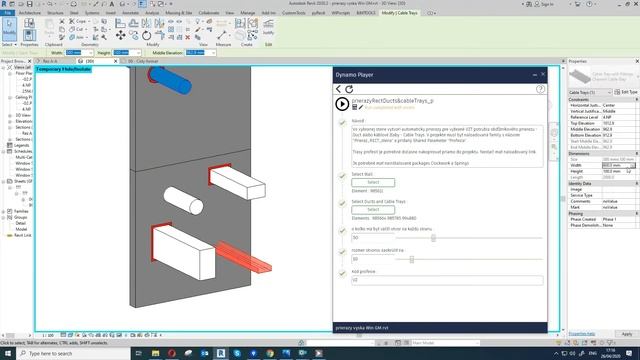Switch to the Manage ribbon tab

(247, 13)
